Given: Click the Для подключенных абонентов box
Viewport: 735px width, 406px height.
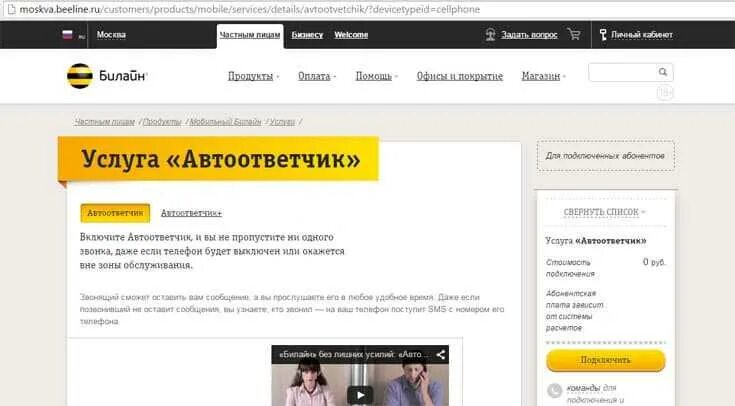Looking at the screenshot, I should pos(606,156).
